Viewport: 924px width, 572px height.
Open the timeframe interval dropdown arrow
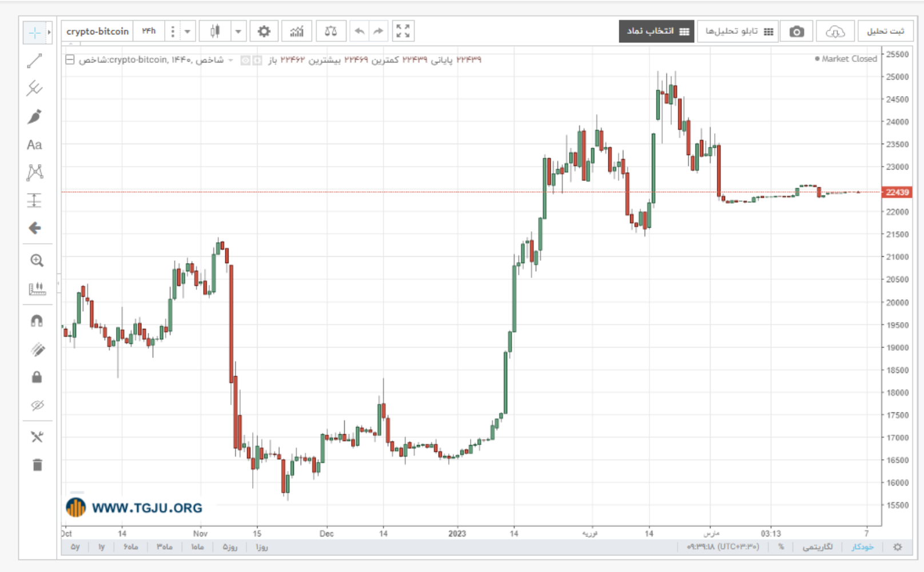tap(188, 31)
